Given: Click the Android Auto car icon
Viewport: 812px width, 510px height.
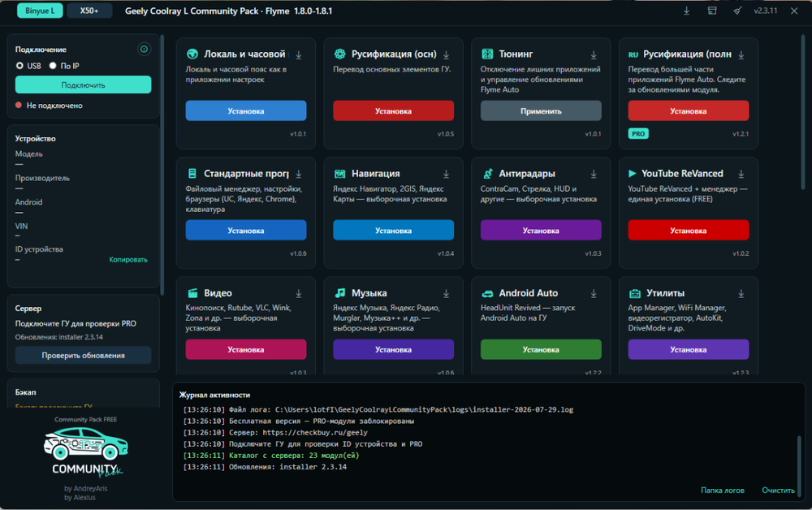Looking at the screenshot, I should coord(487,293).
